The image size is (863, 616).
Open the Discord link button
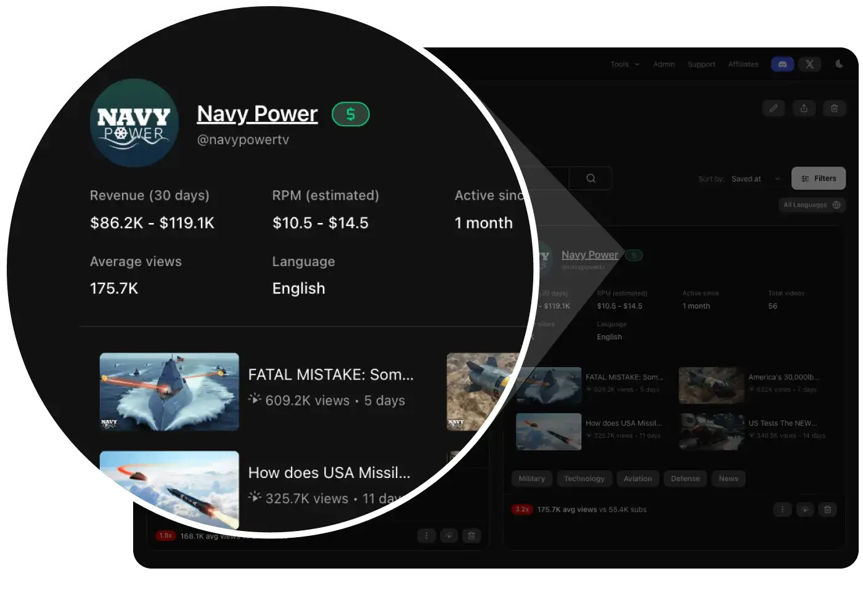point(782,64)
